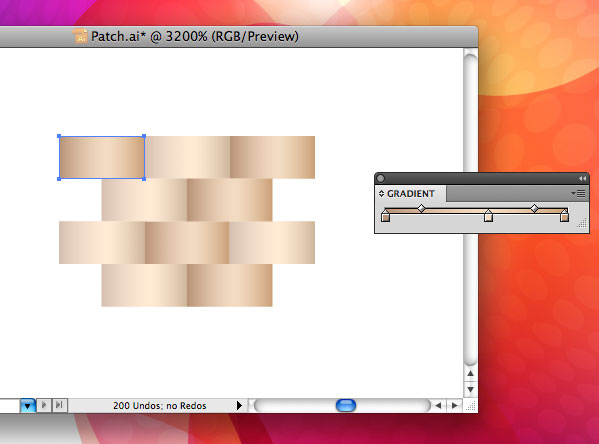Open status bar options triangle
Image resolution: width=599 pixels, height=444 pixels.
240,405
